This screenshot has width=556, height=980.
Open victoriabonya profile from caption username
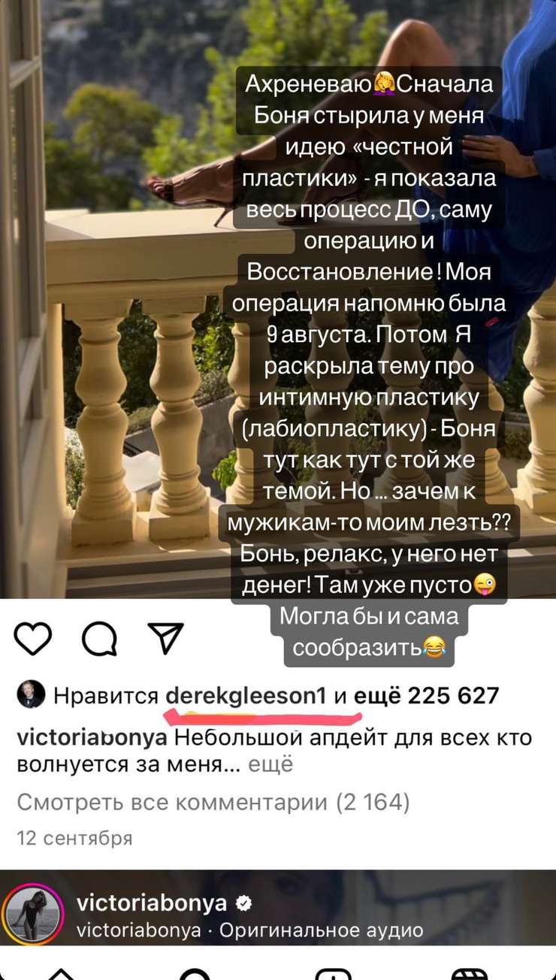click(x=92, y=737)
